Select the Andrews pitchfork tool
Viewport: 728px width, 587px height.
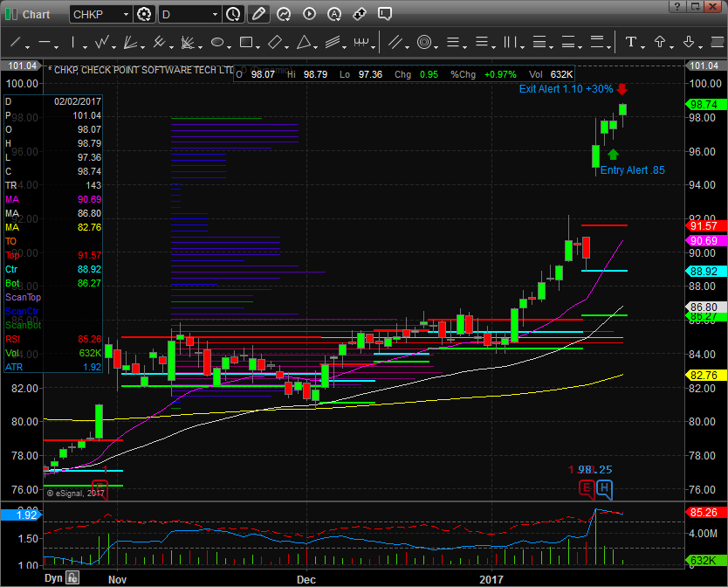click(x=159, y=42)
